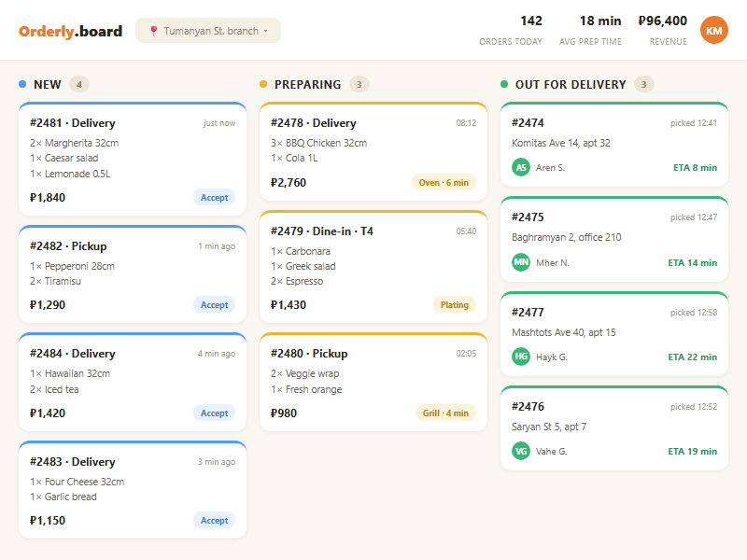Open order #2474 Komitas Ave card

pyautogui.click(x=614, y=145)
